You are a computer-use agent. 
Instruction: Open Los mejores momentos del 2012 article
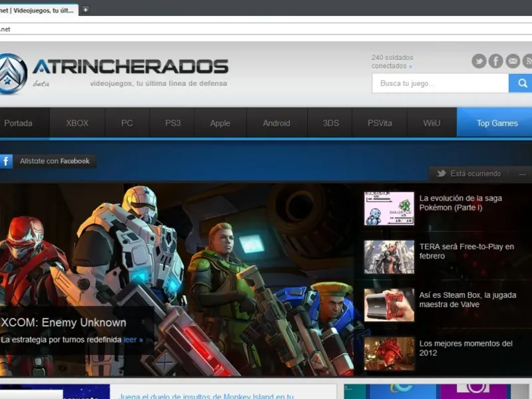tap(465, 348)
